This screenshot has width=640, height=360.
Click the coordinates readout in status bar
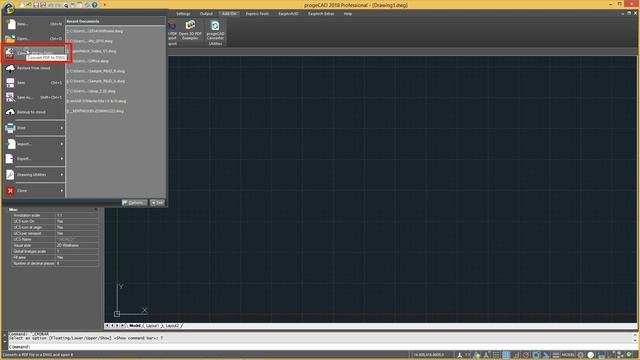point(429,355)
